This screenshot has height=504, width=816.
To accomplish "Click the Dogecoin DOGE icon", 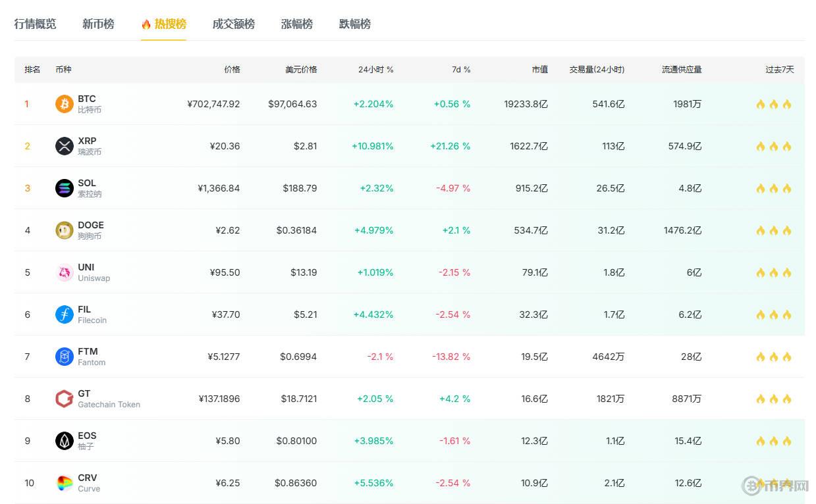I will coord(64,230).
